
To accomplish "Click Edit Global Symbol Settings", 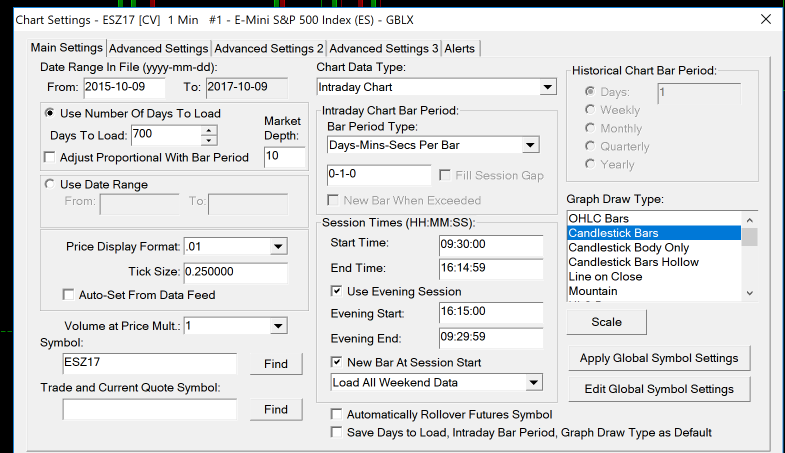I will pos(659,389).
